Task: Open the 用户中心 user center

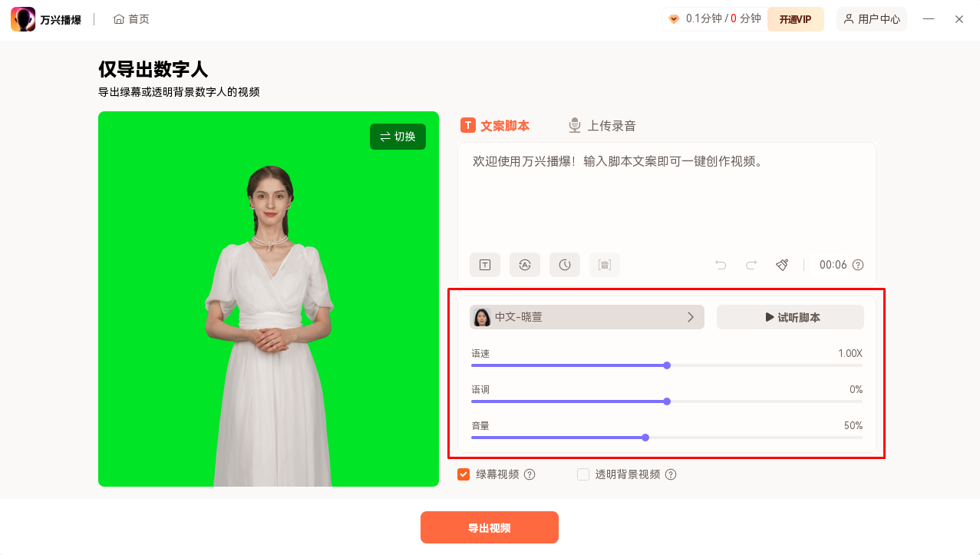Action: point(871,18)
